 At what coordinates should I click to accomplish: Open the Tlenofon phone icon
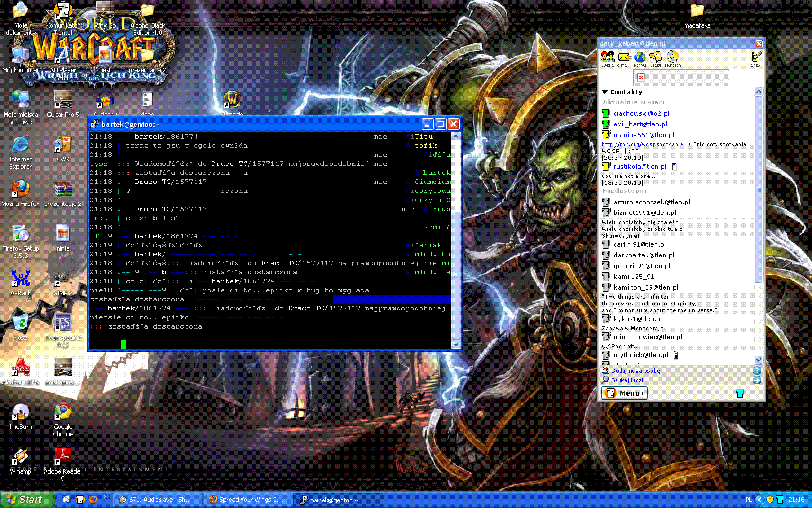[x=672, y=59]
